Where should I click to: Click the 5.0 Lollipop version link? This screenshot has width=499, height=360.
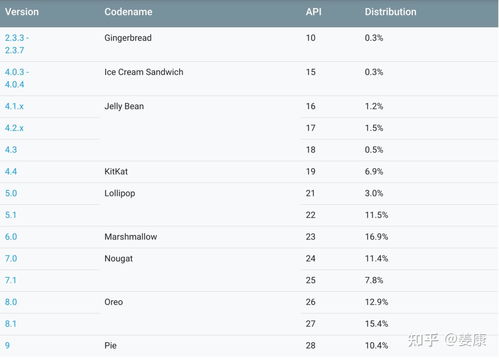pyautogui.click(x=11, y=193)
